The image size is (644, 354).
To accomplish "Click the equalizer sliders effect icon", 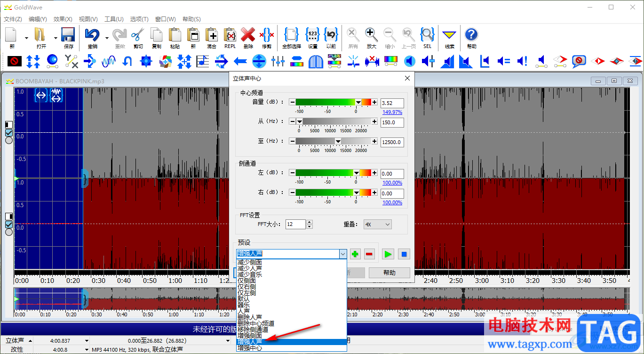I will [x=278, y=61].
